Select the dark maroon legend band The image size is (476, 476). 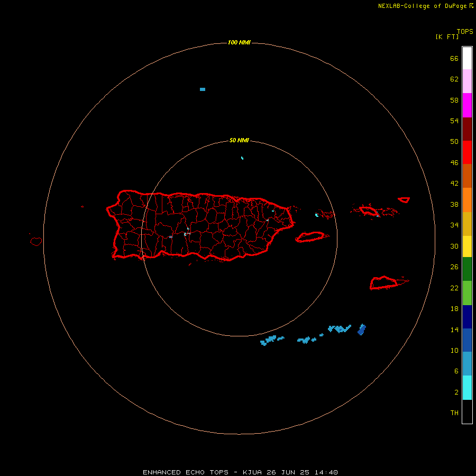(x=467, y=129)
